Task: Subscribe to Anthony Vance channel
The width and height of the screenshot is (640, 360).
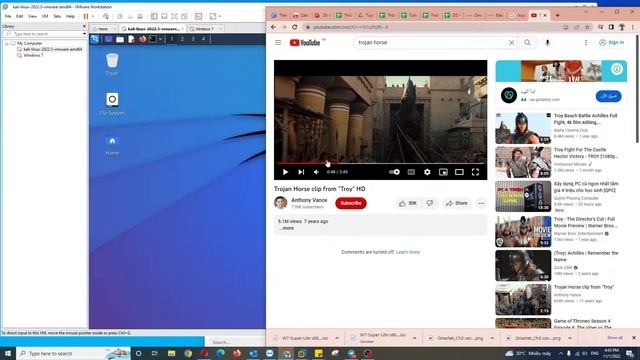Action: pyautogui.click(x=351, y=203)
